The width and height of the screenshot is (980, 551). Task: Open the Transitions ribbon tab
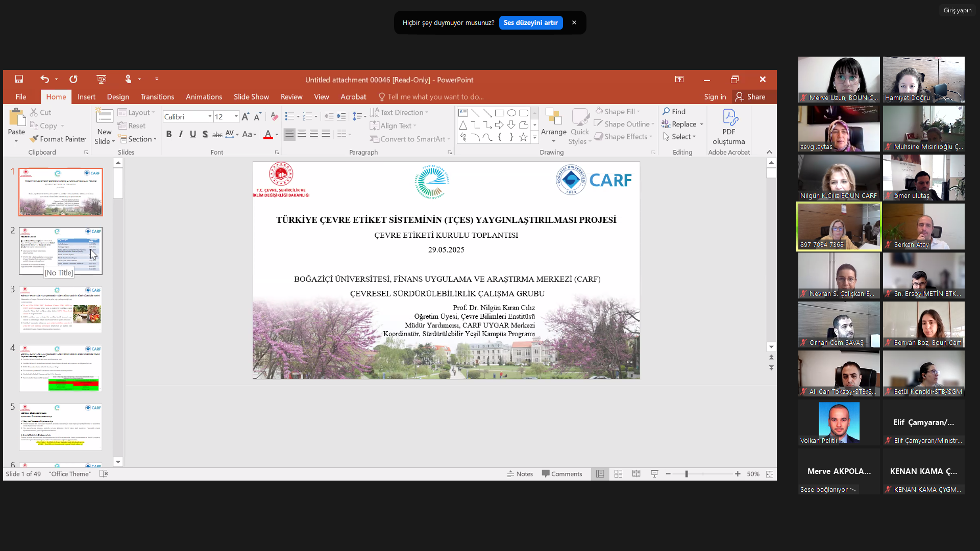point(157,97)
